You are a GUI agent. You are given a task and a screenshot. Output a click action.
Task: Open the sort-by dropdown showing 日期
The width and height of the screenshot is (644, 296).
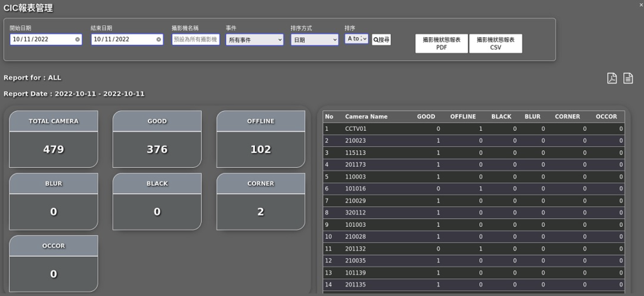pyautogui.click(x=314, y=40)
